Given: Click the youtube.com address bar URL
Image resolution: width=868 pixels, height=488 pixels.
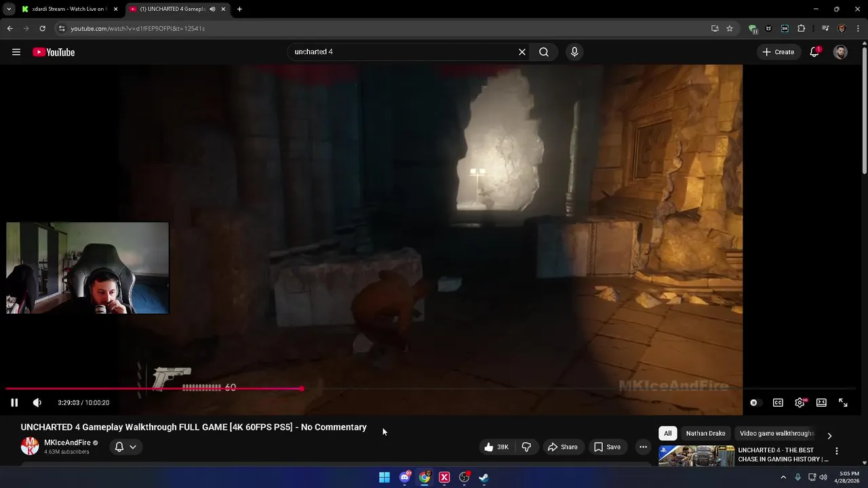Looking at the screenshot, I should 138,28.
